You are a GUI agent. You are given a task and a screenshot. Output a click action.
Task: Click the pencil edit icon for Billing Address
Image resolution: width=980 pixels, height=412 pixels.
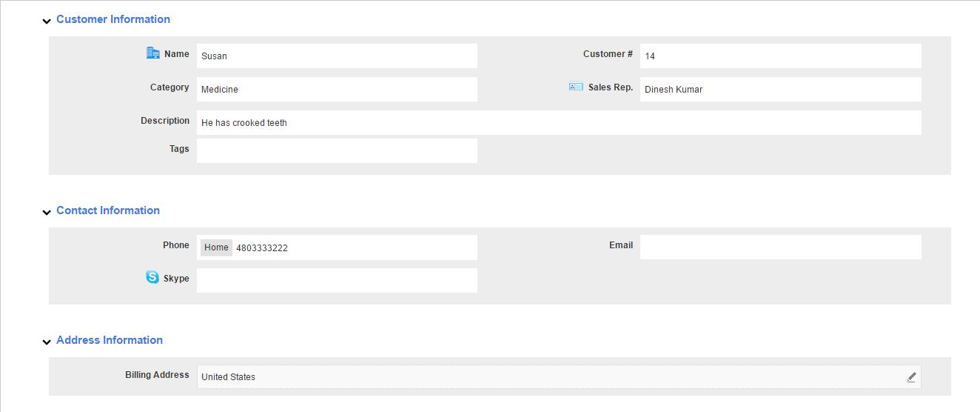(x=911, y=377)
